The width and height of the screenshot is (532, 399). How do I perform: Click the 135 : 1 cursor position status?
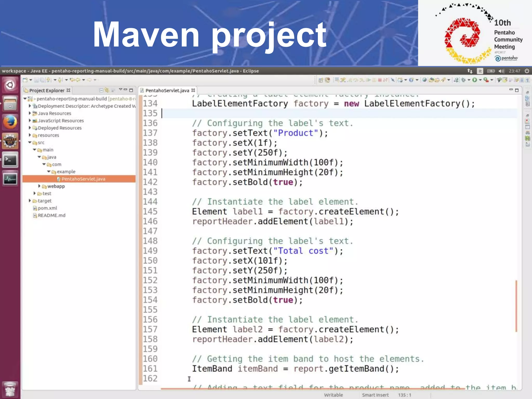(405, 395)
